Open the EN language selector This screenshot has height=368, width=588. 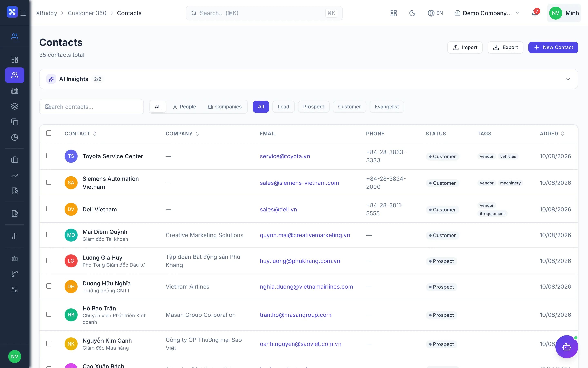click(x=435, y=13)
